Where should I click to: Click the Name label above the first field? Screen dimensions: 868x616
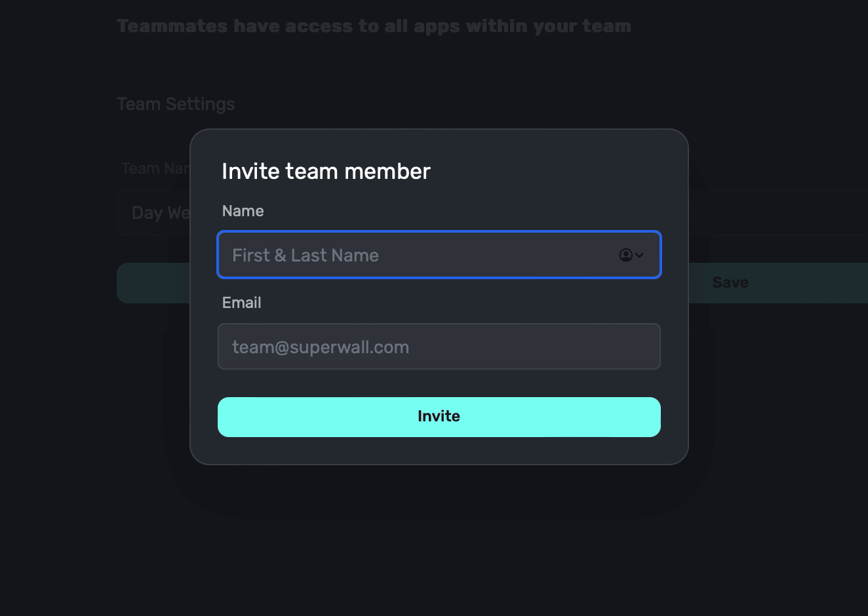pyautogui.click(x=243, y=211)
